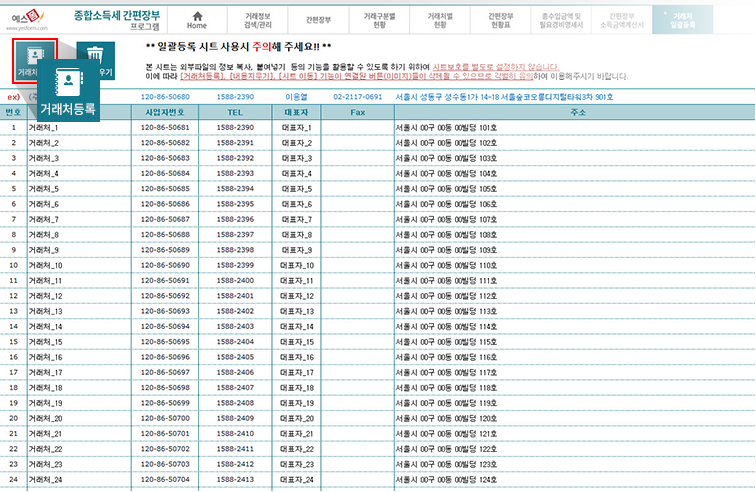Select the cell 대표자_3
Image resolution: width=756 pixels, height=492 pixels.
[296, 158]
